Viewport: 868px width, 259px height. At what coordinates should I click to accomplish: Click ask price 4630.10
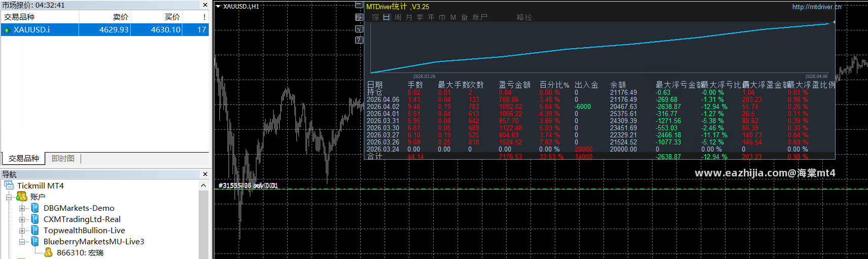(x=166, y=30)
